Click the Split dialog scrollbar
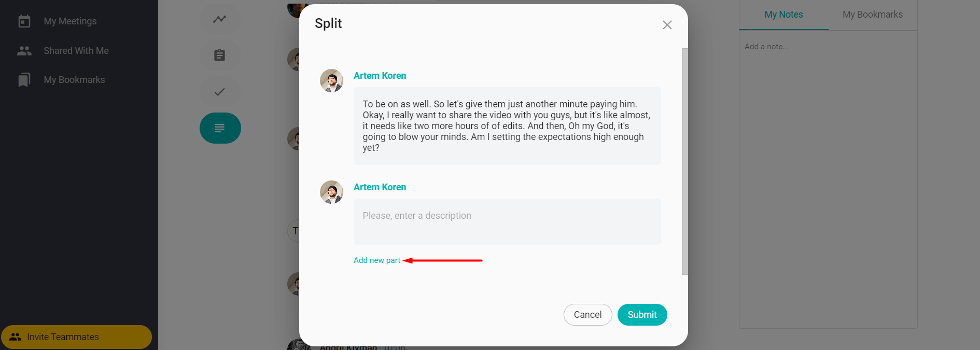 (x=684, y=161)
